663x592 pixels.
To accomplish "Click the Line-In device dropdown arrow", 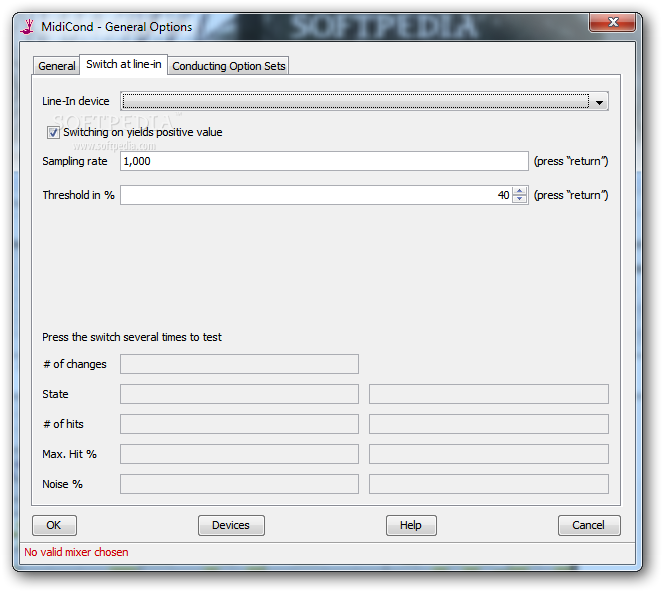I will (x=599, y=102).
